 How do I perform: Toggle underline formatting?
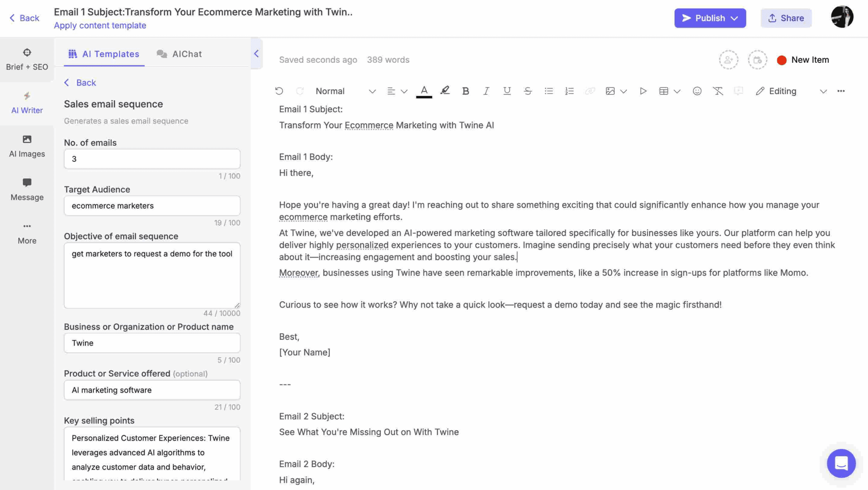(506, 91)
